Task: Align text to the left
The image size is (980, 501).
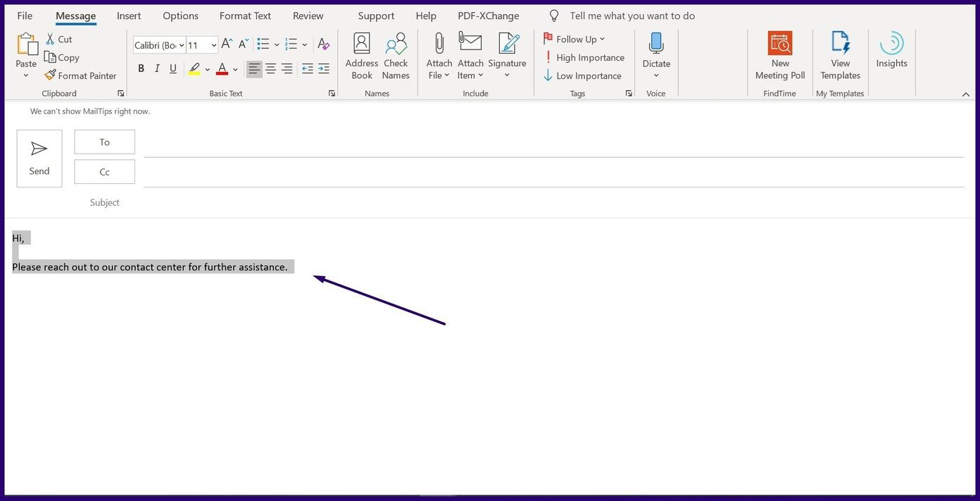Action: click(x=254, y=68)
